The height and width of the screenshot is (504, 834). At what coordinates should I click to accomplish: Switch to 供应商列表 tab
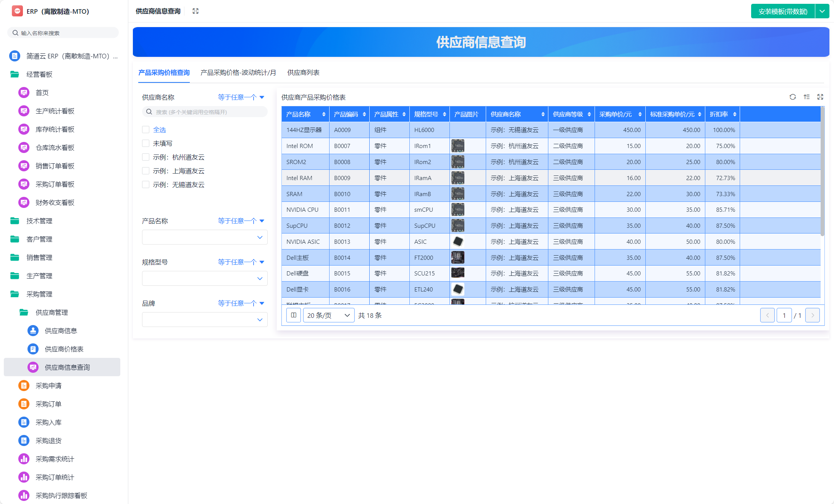pyautogui.click(x=303, y=72)
